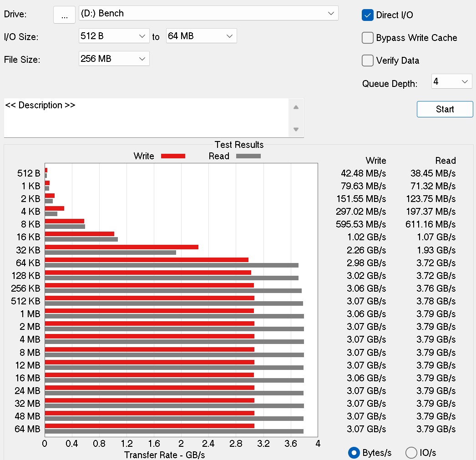Open the Queue Depth dropdown
This screenshot has width=476, height=460.
point(451,82)
